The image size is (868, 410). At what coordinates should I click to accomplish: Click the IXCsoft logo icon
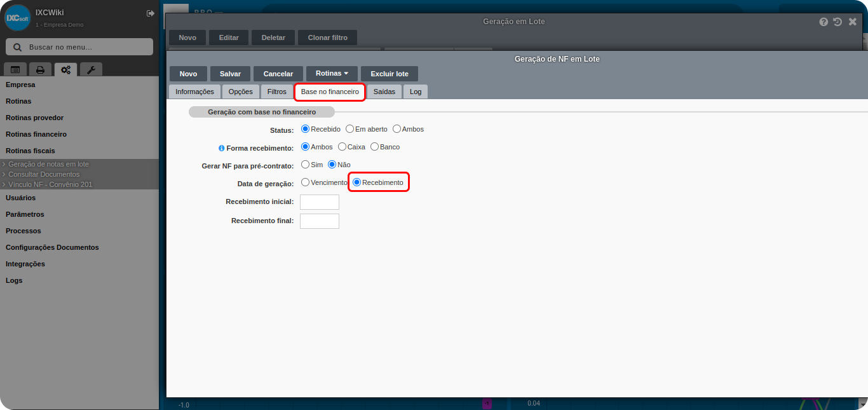18,18
